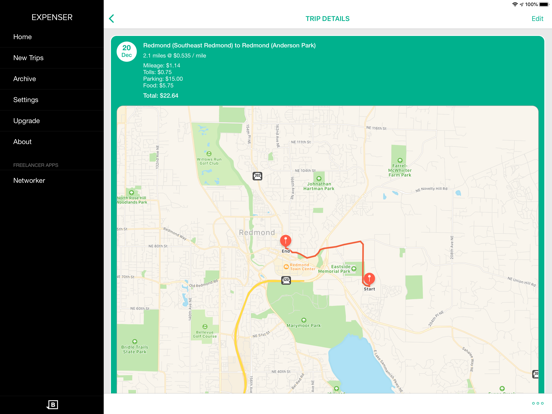Click the Redmond city label on map
552x414 pixels.
(257, 232)
